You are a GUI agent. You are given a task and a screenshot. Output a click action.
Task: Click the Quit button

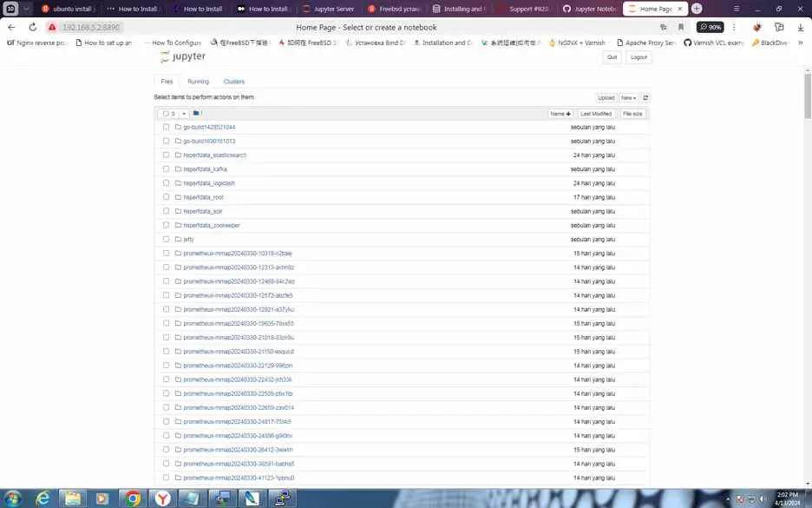click(612, 57)
